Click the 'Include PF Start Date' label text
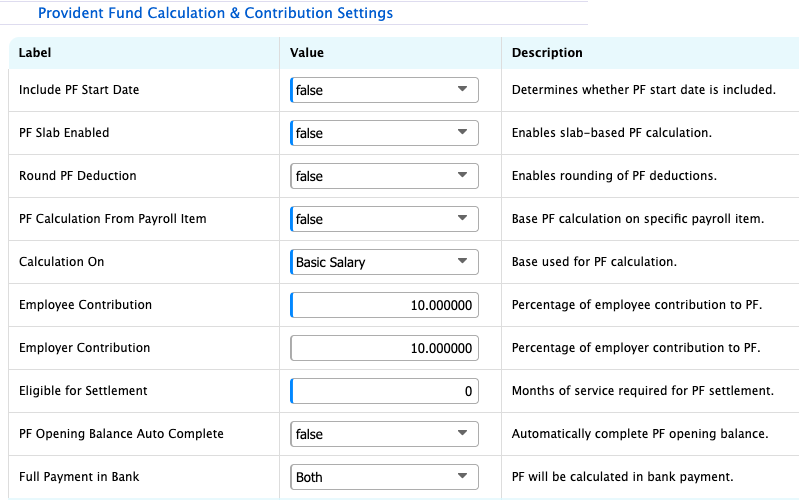Viewport: 799px width, 502px height. tap(79, 90)
